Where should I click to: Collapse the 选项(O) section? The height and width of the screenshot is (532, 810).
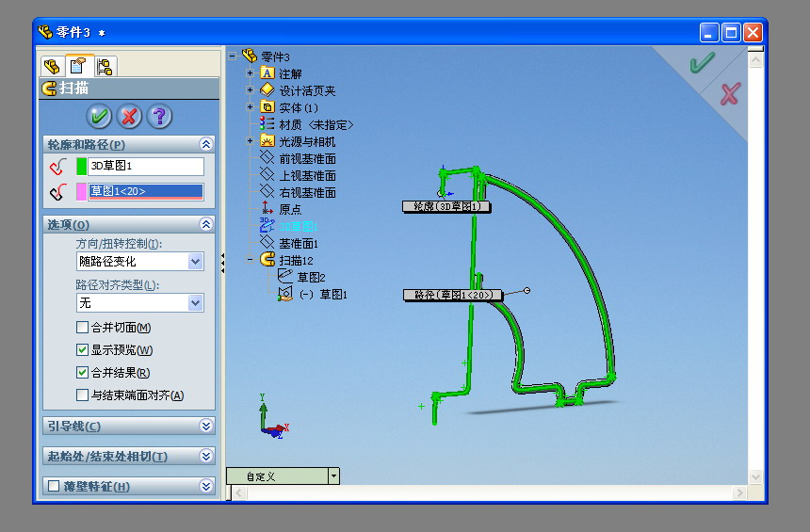[x=206, y=224]
